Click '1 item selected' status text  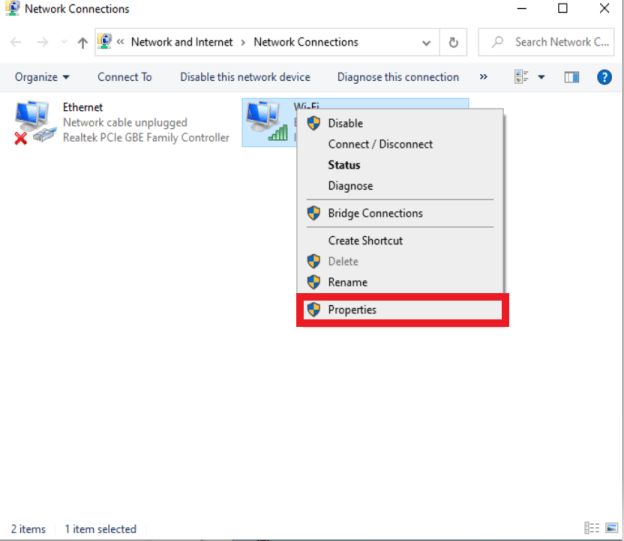click(100, 529)
